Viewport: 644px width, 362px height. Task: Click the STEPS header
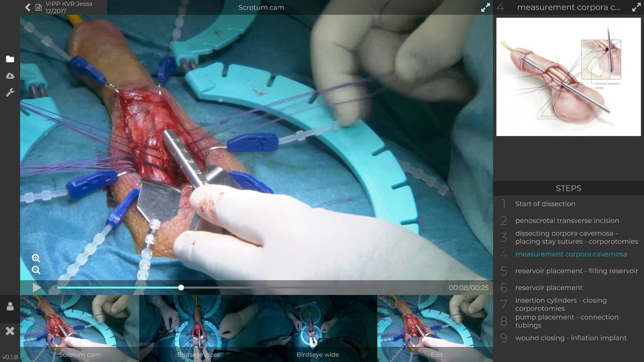(x=568, y=188)
